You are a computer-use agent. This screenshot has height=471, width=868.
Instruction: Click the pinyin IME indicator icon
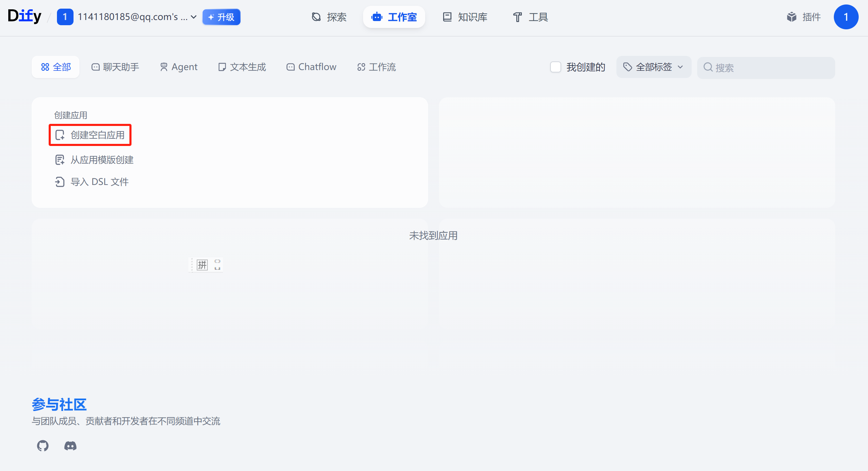click(x=202, y=265)
